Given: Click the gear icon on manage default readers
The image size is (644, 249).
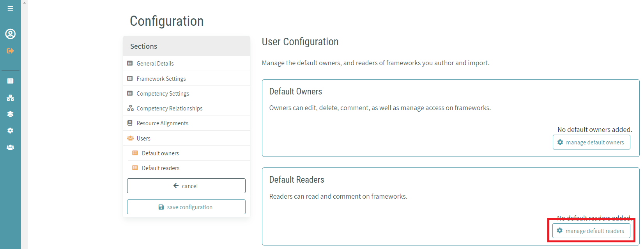Looking at the screenshot, I should point(560,231).
